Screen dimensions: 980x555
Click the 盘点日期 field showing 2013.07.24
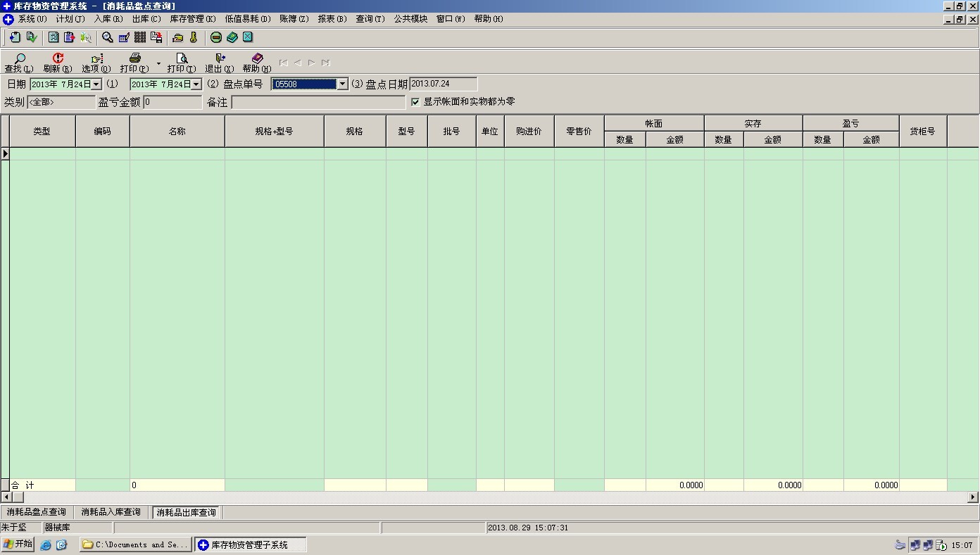pyautogui.click(x=444, y=84)
